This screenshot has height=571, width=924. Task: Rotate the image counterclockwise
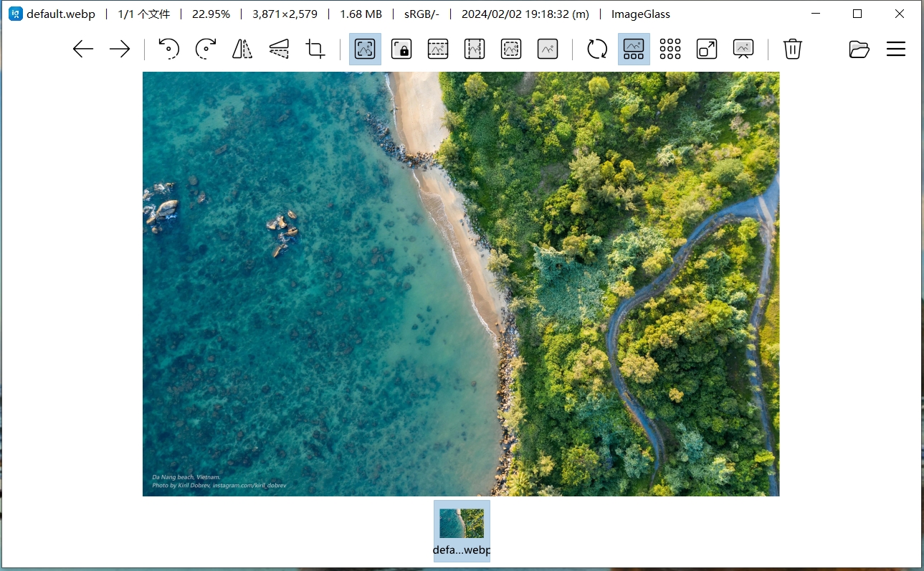pyautogui.click(x=168, y=49)
